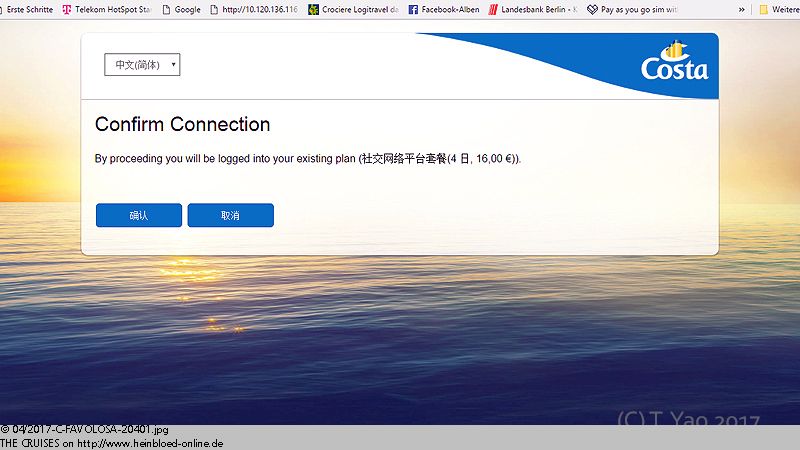800x450 pixels.
Task: Confirm connection with the 确认 button
Action: (x=139, y=215)
